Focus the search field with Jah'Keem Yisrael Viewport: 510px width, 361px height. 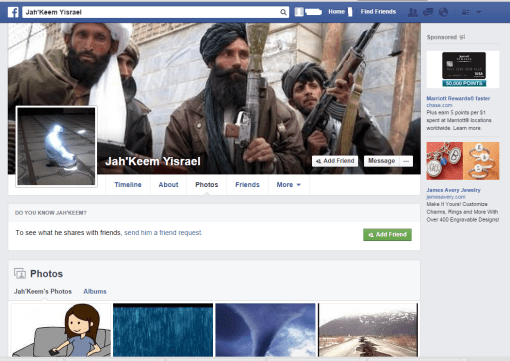pyautogui.click(x=155, y=12)
